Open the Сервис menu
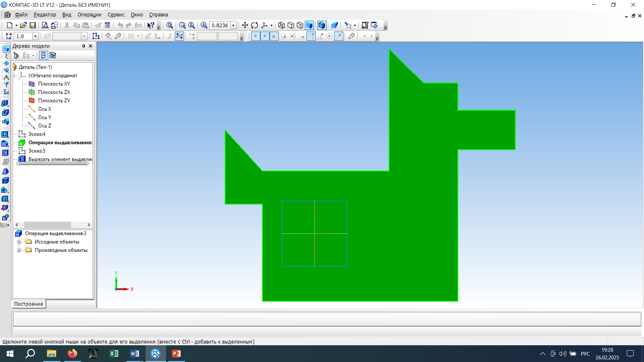The width and height of the screenshot is (644, 362). coord(116,15)
